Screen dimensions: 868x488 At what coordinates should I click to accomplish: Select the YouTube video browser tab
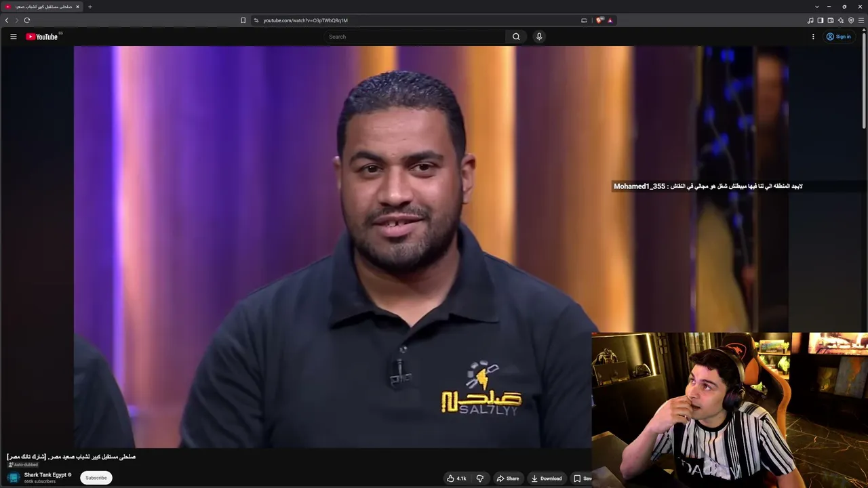pos(42,7)
